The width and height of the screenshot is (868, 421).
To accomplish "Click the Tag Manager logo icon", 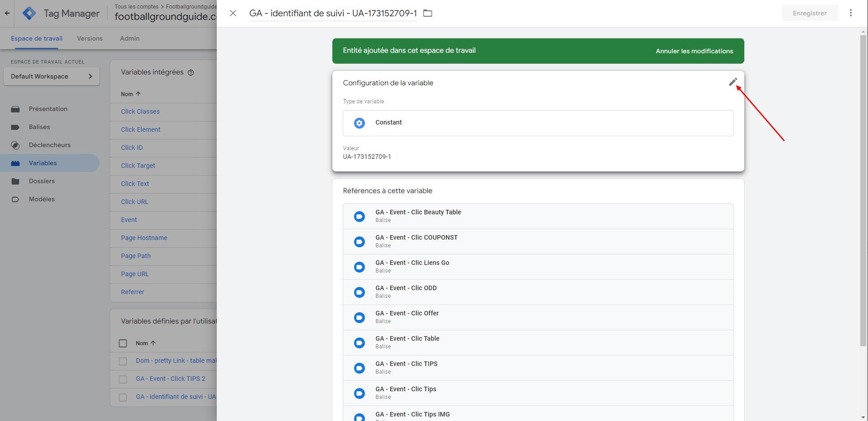I will tap(29, 13).
